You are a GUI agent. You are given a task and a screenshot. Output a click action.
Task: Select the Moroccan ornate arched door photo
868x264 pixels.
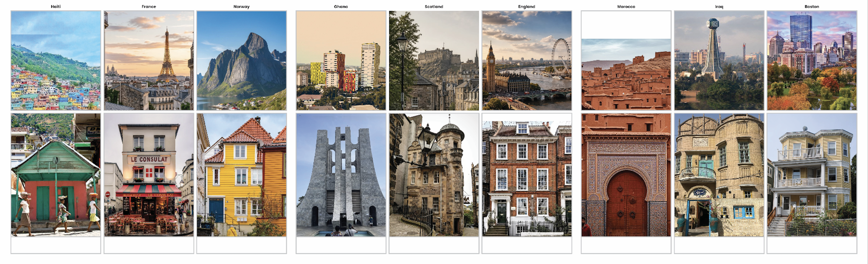[x=626, y=175]
